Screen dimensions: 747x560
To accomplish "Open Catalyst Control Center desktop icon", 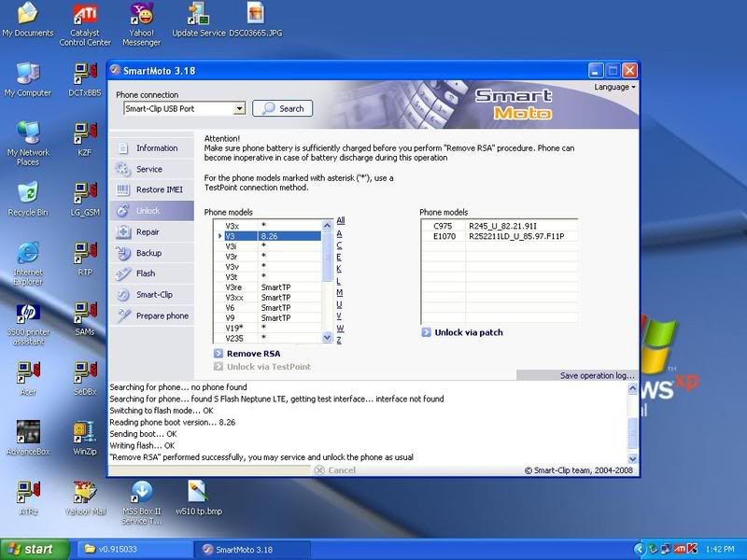I will (85, 25).
